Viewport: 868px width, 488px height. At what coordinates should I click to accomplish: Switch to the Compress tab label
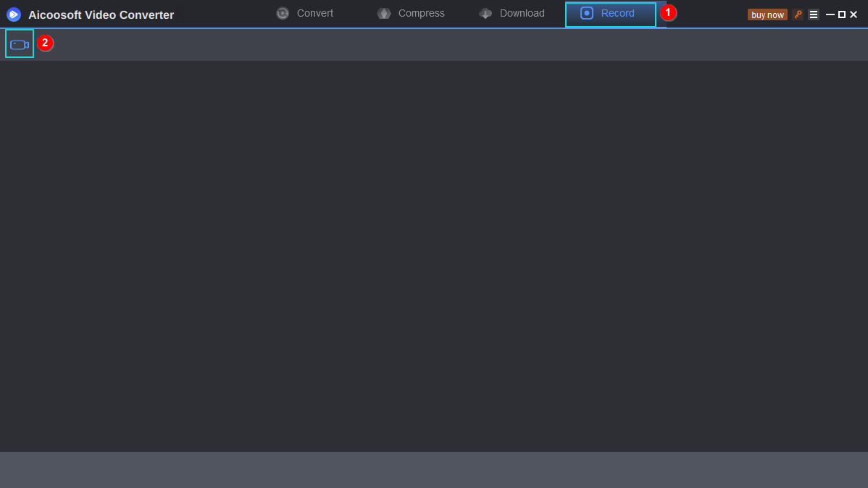[x=421, y=13]
